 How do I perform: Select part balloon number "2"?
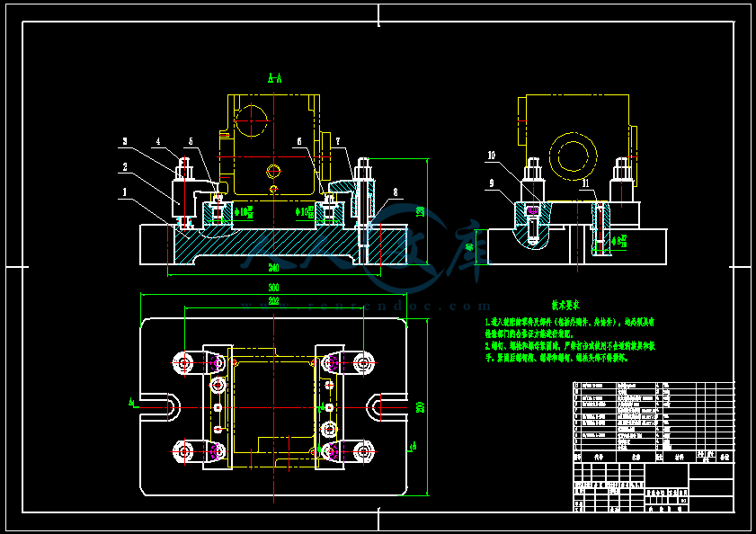coord(125,167)
